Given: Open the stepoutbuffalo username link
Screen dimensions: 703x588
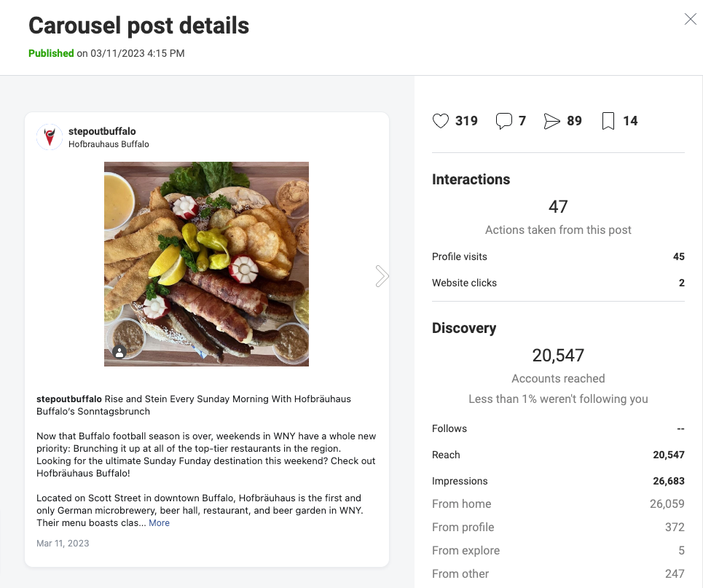Looking at the screenshot, I should [102, 131].
